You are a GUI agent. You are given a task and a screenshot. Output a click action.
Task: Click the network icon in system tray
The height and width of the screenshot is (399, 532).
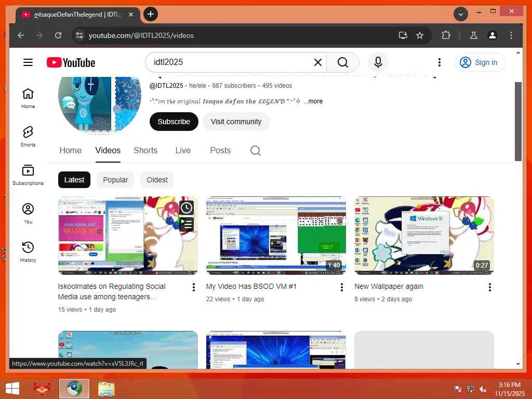click(x=471, y=389)
